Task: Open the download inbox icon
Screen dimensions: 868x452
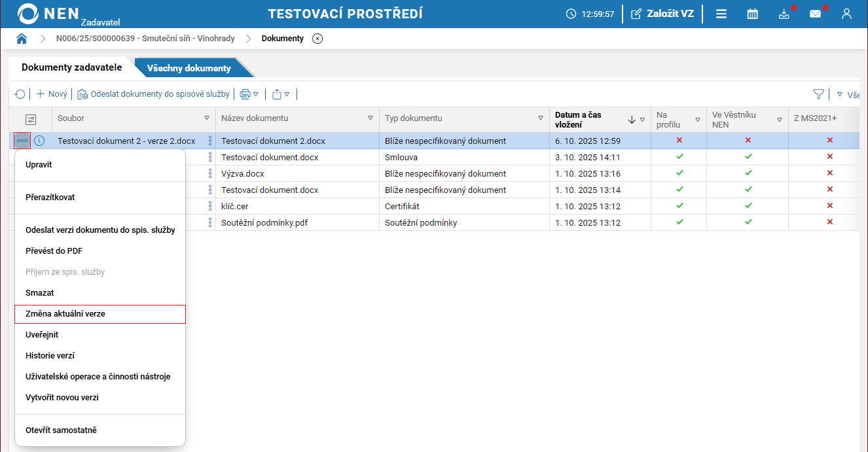Action: (x=784, y=14)
